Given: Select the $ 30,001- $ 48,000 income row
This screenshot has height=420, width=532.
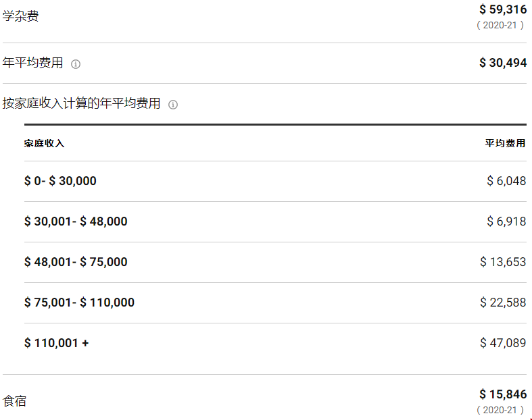Looking at the screenshot, I should pos(275,221).
